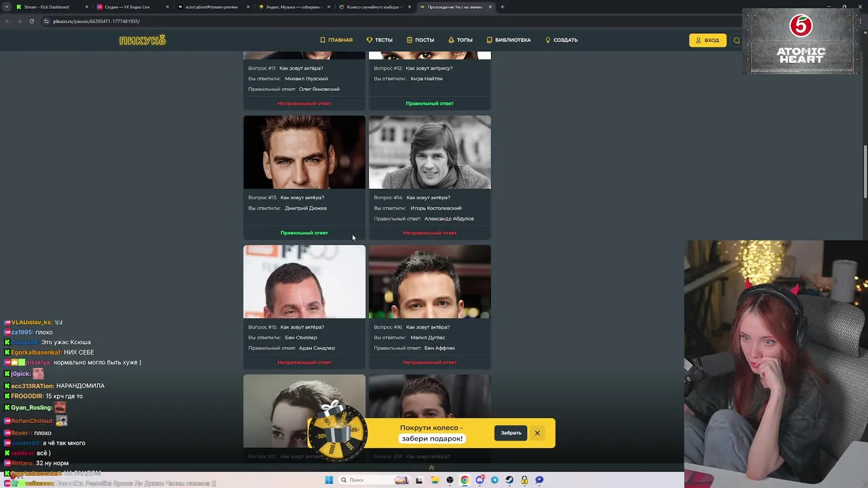Open the site search magnifier icon
This screenshot has height=488, width=868.
pos(737,40)
